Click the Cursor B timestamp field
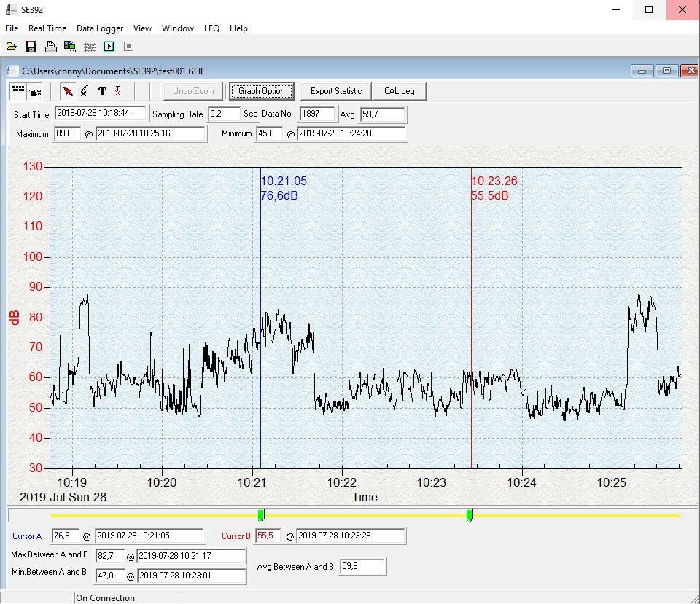The height and width of the screenshot is (604, 700). coord(351,536)
